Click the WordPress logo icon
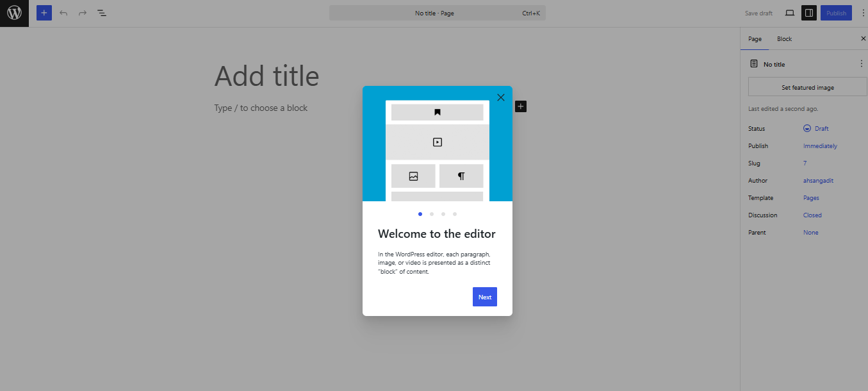This screenshot has height=391, width=868. point(14,13)
